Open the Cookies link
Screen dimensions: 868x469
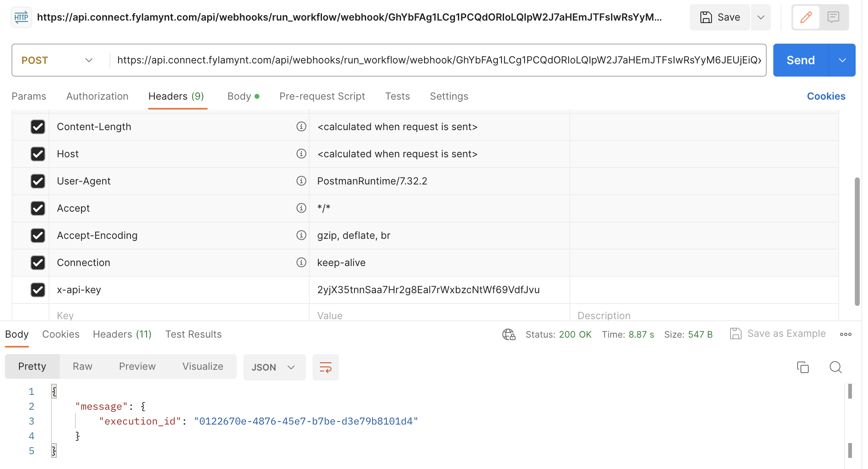click(826, 96)
